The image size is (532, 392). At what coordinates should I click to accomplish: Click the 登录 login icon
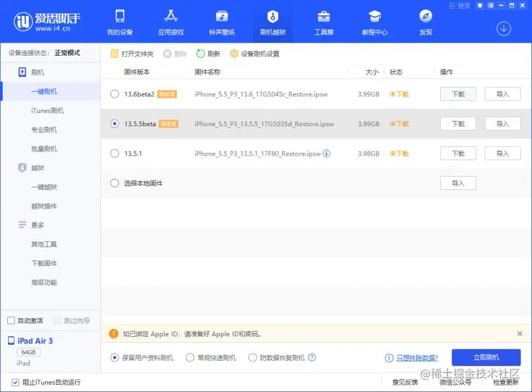coord(460,5)
